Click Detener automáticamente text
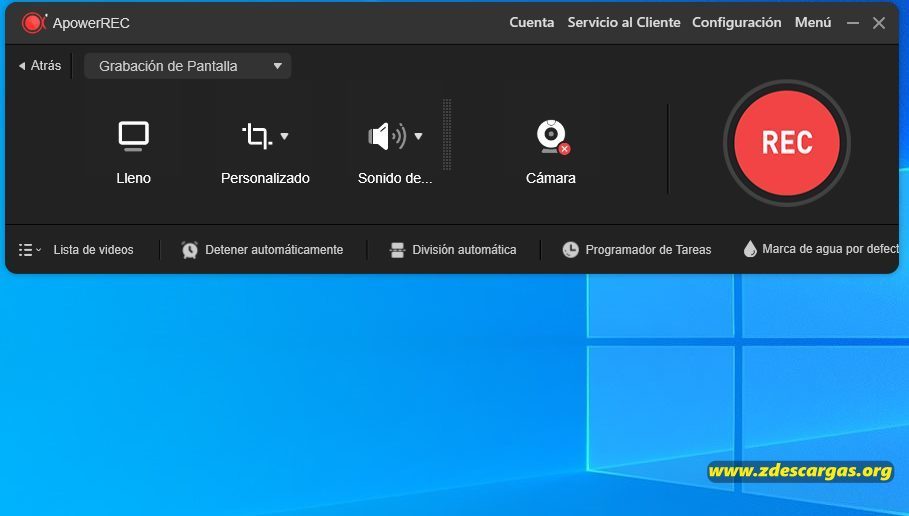Viewport: 909px width, 516px height. pos(274,250)
